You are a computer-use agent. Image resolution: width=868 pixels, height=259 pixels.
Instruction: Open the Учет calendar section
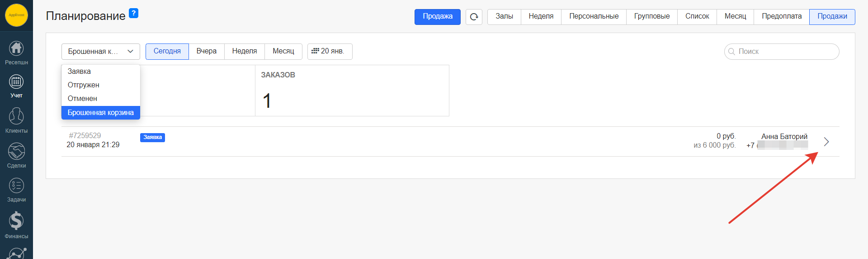point(16,86)
